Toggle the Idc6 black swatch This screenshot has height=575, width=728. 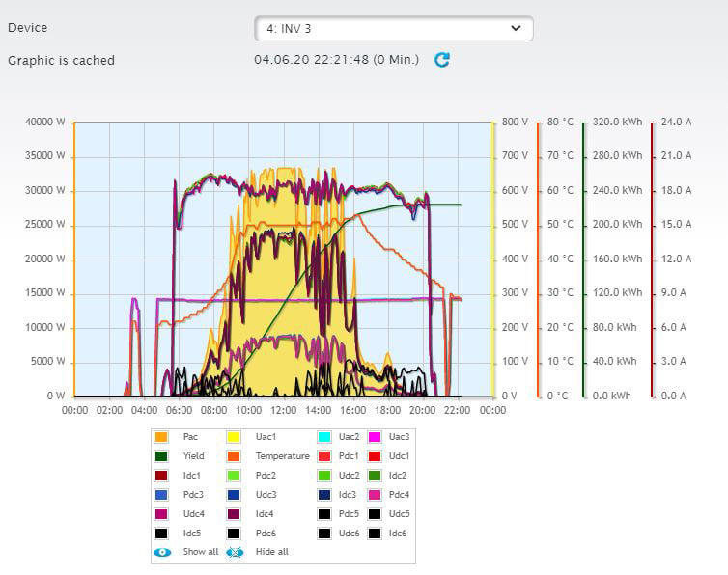375,534
